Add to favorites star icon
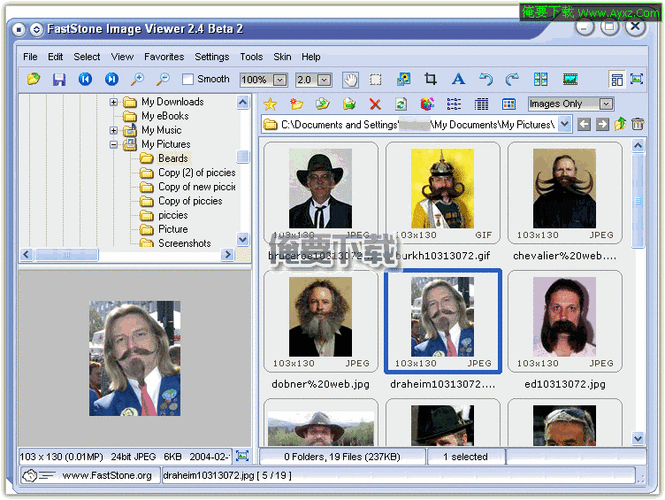Viewport: 665px width, 500px height. (270, 104)
